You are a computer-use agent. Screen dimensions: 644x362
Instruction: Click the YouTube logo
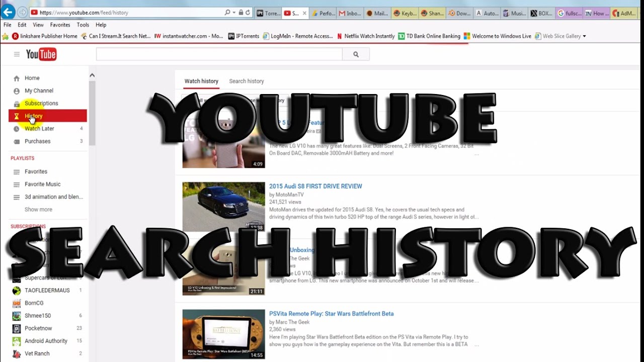coord(41,54)
